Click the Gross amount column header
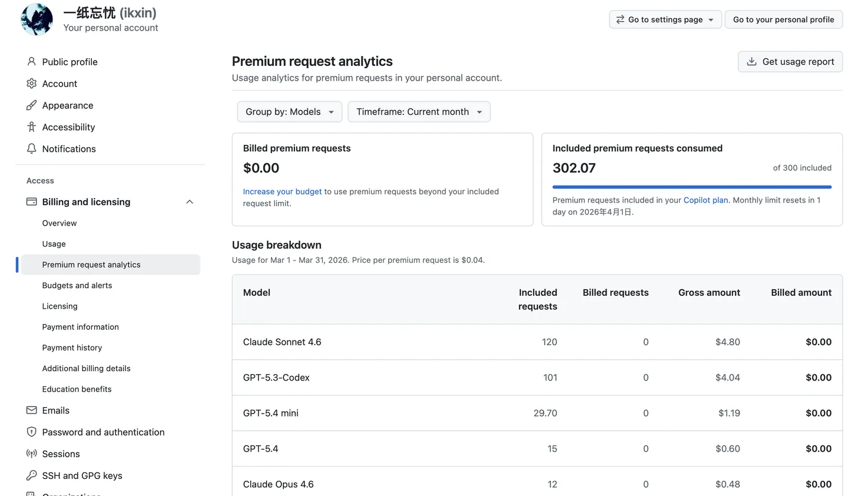Image resolution: width=868 pixels, height=496 pixels. tap(709, 293)
